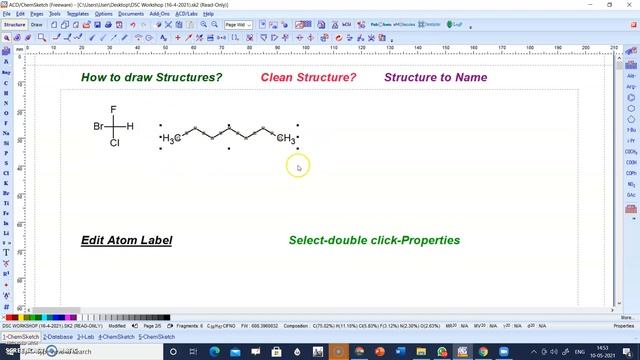This screenshot has height=360, width=640.
Task: Click the Flip Top to Bottom icon
Action: click(300, 38)
